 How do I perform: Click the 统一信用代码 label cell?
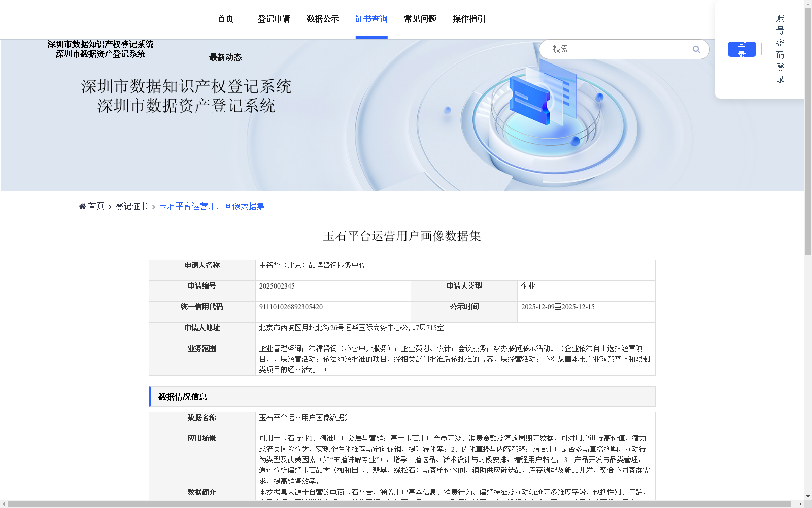pyautogui.click(x=202, y=312)
